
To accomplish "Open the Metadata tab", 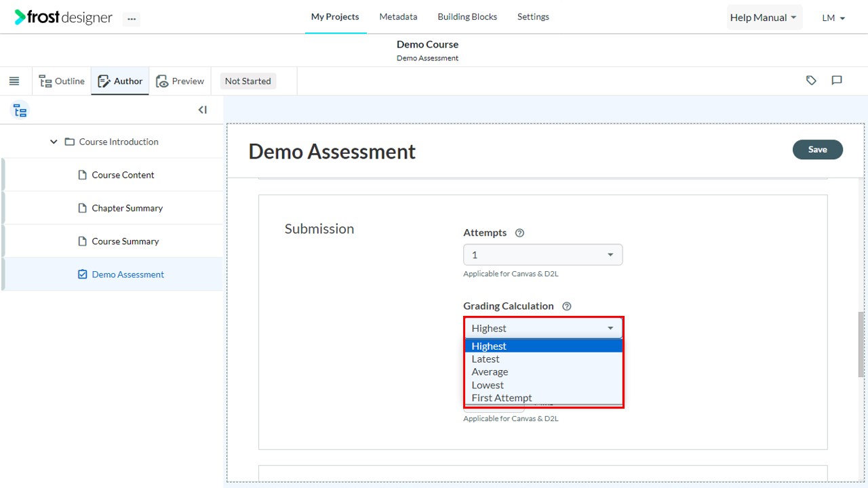I will click(398, 17).
